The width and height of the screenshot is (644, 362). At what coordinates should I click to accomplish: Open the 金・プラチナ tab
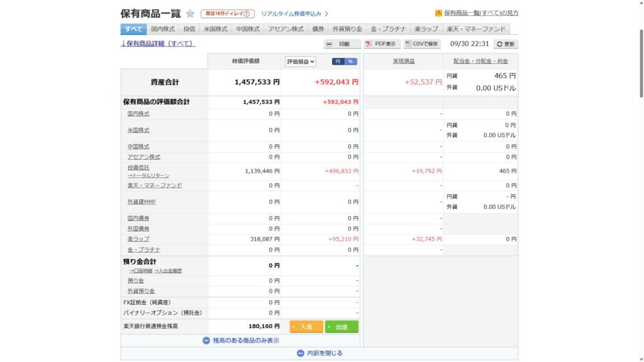pos(388,29)
